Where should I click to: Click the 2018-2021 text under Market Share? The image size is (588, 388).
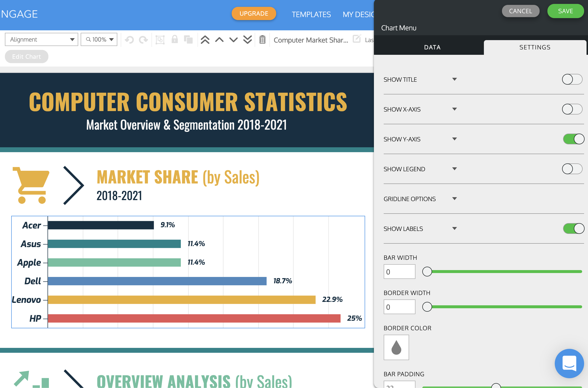pyautogui.click(x=119, y=196)
